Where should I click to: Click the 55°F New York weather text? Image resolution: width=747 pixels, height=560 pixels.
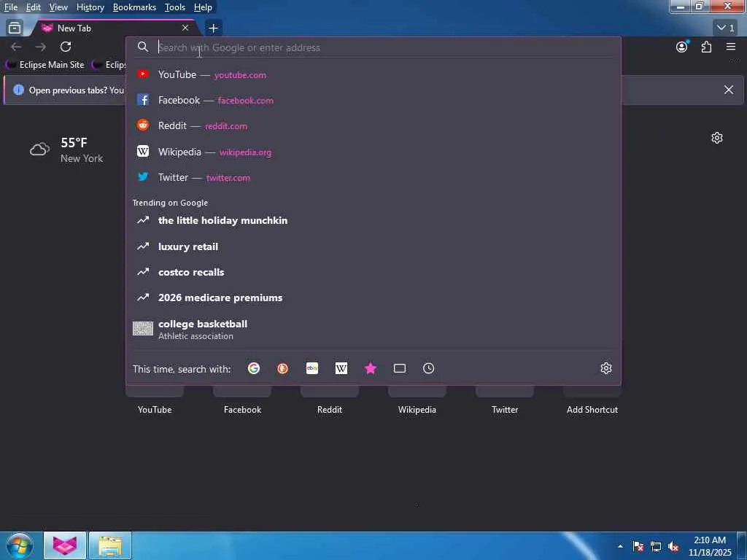coord(82,150)
